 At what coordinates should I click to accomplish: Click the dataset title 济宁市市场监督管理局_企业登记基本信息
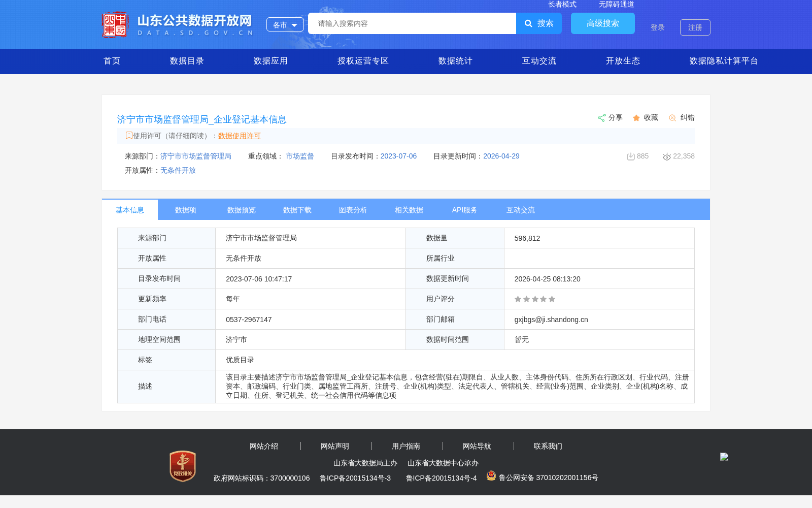[202, 119]
